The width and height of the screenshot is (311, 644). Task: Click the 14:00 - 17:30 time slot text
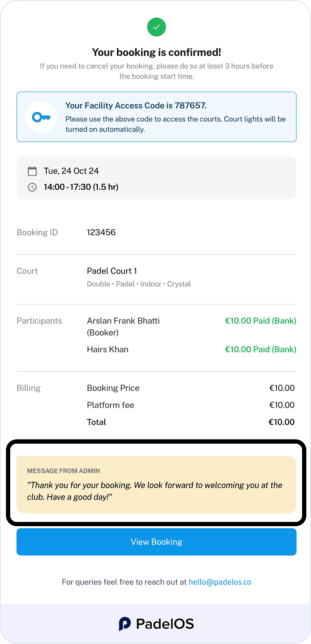pyautogui.click(x=81, y=187)
